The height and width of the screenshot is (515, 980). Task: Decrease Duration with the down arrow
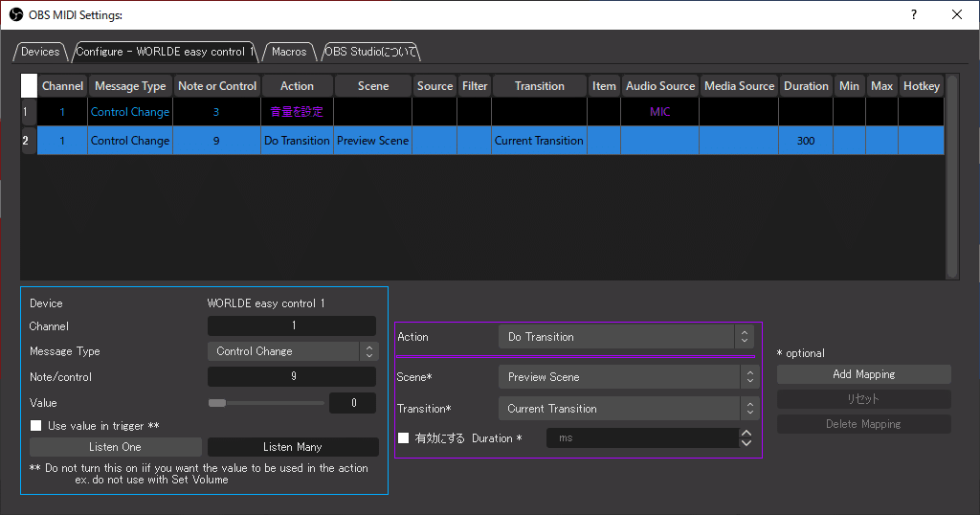(x=746, y=443)
